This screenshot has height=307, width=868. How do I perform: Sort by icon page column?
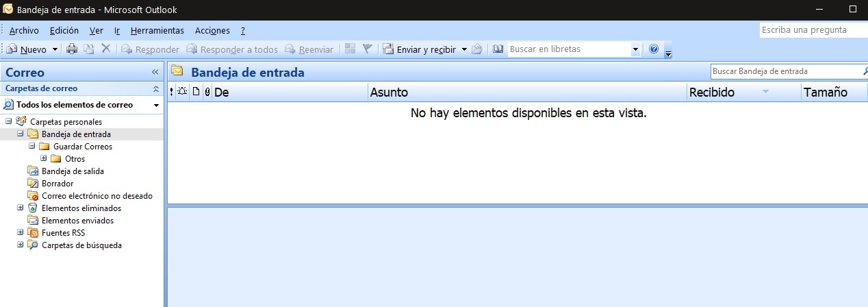pos(196,92)
